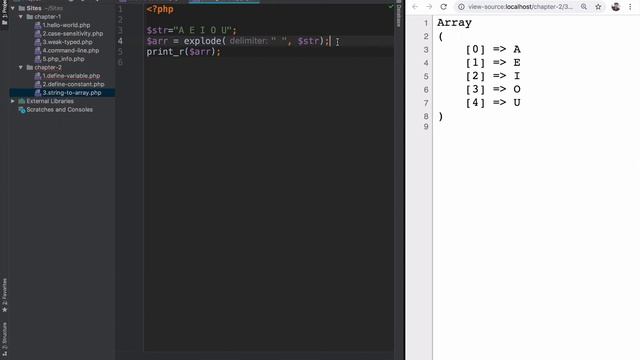Bookmark this page with the star
This screenshot has width=640, height=360.
598,7
